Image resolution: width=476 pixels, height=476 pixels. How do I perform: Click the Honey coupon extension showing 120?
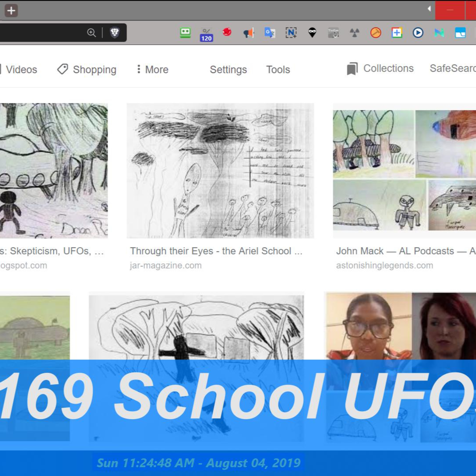206,33
